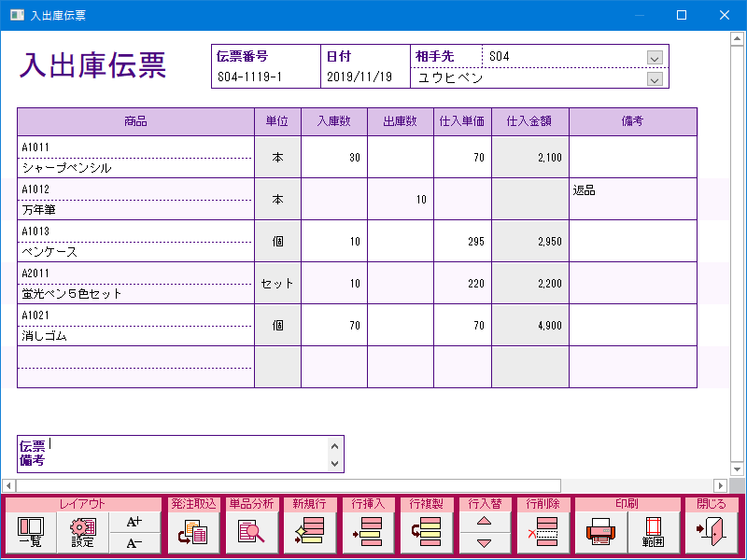Add a new row with 新規行 icon
Image resolution: width=747 pixels, height=560 pixels.
tap(310, 532)
